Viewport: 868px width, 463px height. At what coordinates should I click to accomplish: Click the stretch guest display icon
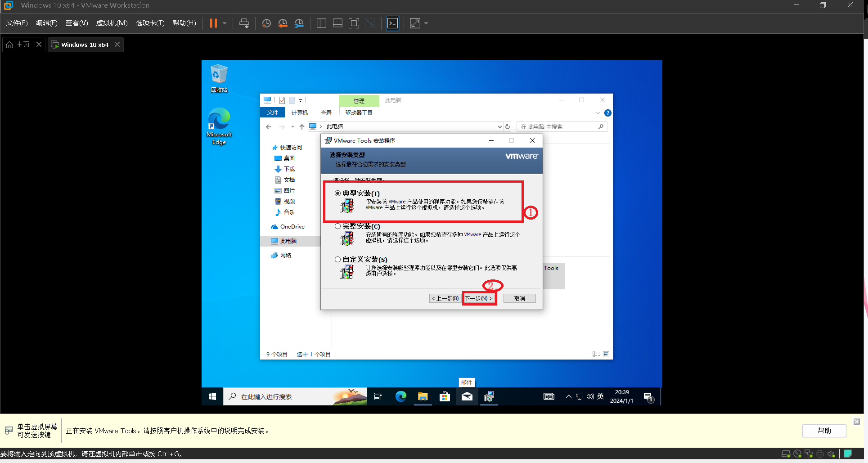tap(415, 23)
